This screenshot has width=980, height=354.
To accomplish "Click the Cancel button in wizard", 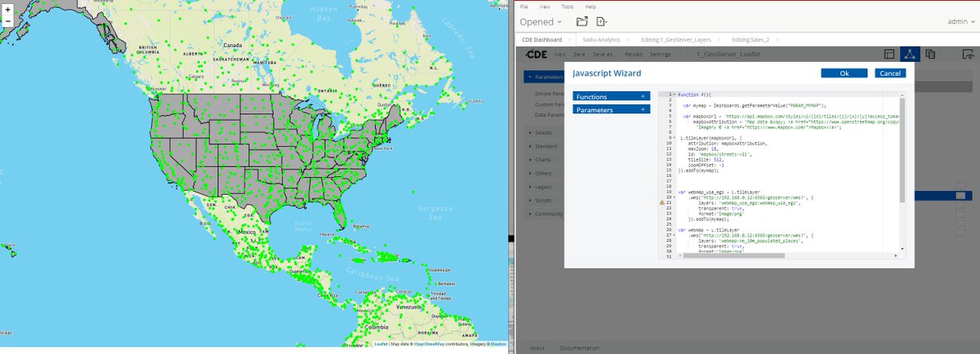I will 890,73.
